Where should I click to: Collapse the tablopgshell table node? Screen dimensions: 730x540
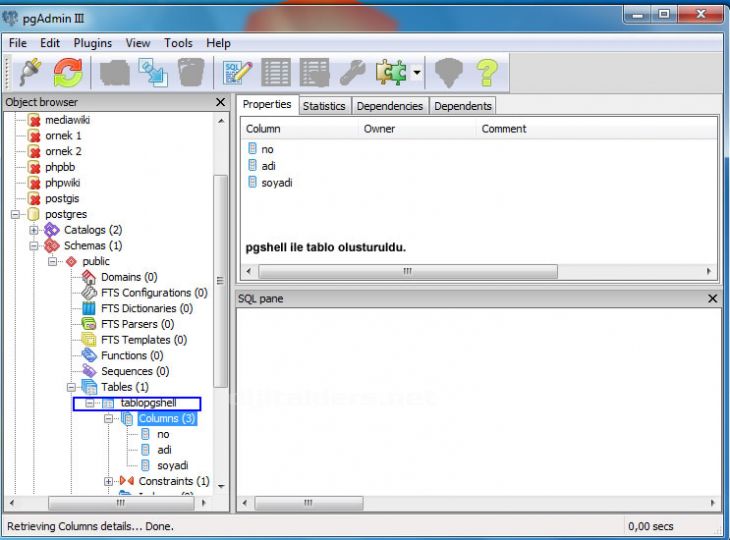coord(90,403)
